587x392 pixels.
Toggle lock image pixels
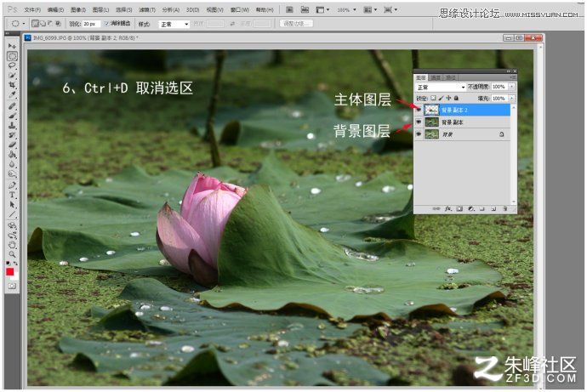441,98
